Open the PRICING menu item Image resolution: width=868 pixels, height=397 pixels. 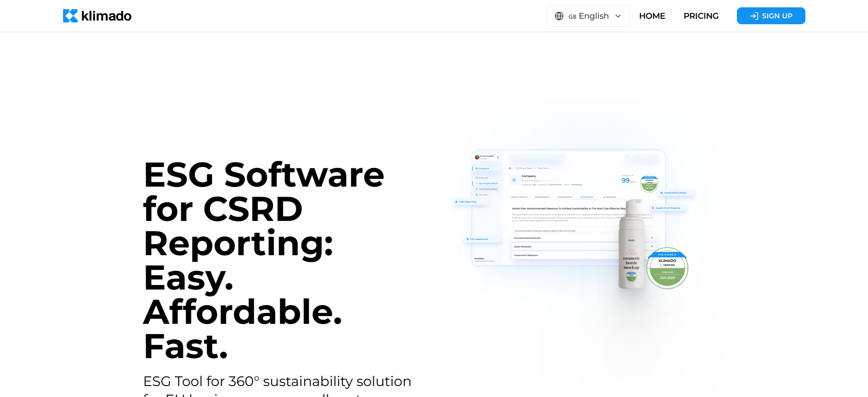[x=701, y=16]
